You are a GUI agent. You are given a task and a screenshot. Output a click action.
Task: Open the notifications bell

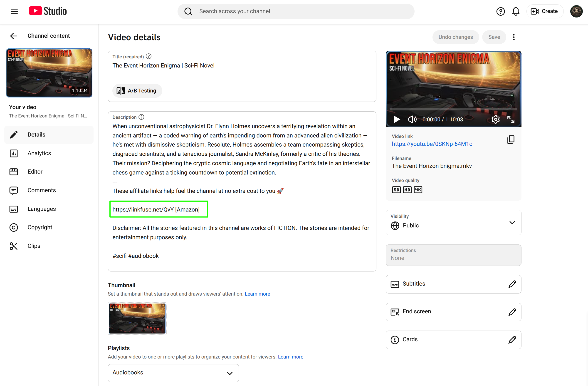click(516, 11)
